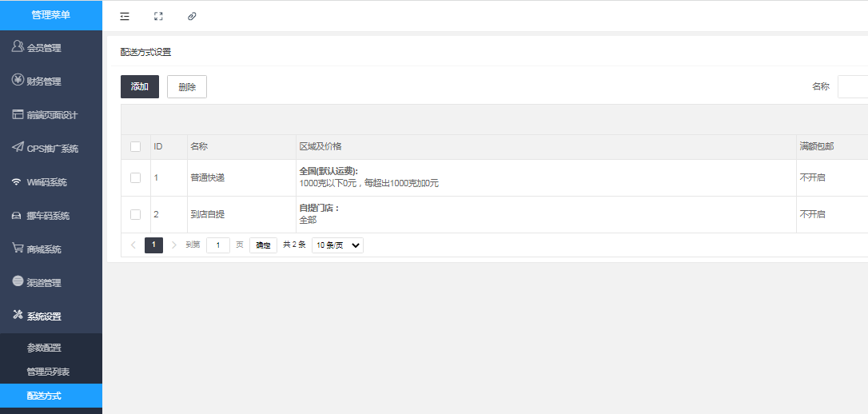
Task: Click the 财务管理 yen icon
Action: (x=18, y=80)
